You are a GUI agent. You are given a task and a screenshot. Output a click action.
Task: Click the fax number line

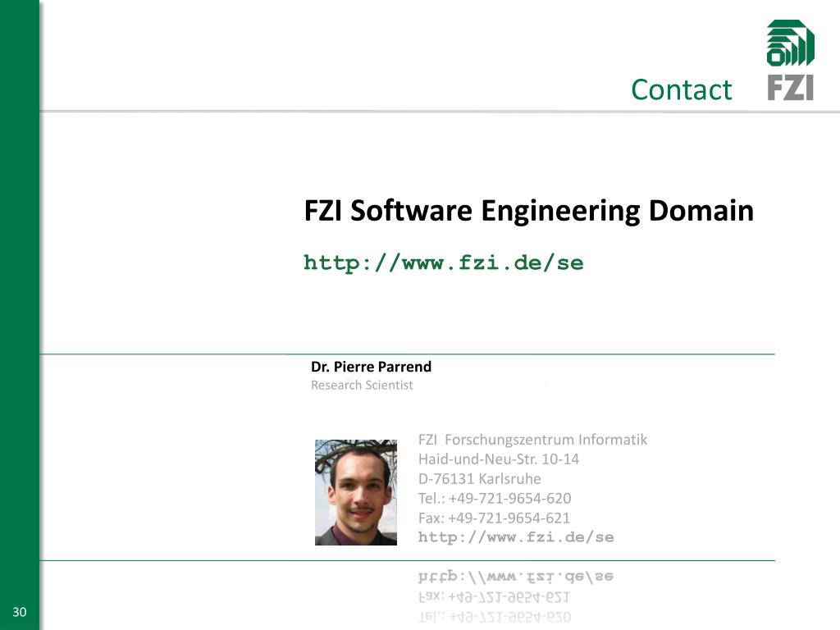click(494, 518)
